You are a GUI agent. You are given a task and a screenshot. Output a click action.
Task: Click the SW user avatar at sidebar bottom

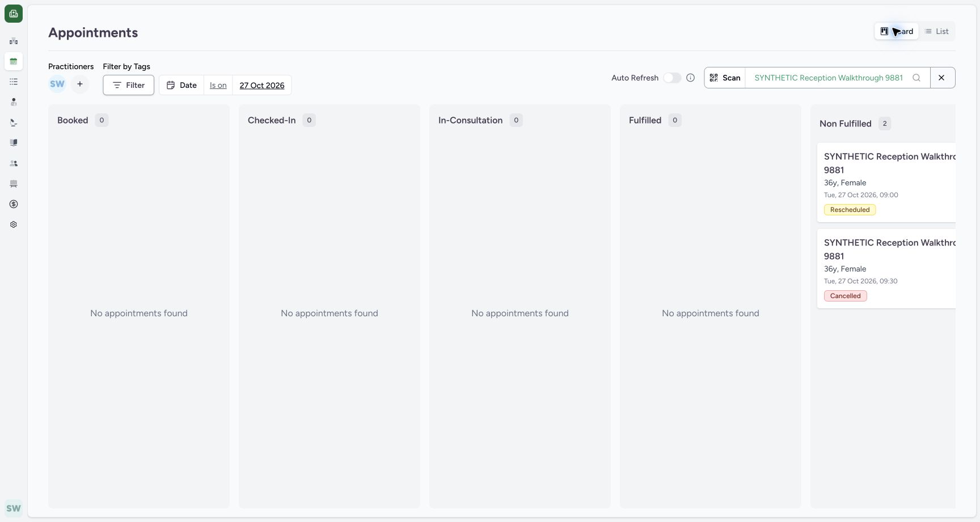pos(14,508)
